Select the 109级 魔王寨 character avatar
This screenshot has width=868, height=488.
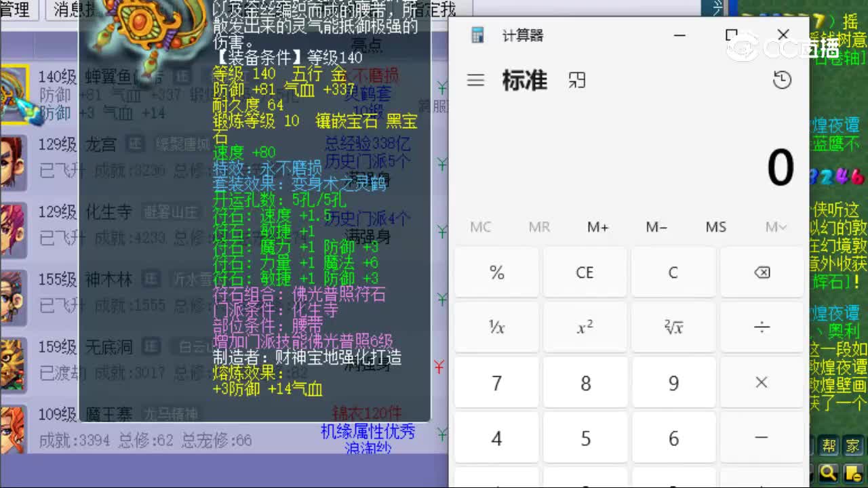click(x=12, y=431)
